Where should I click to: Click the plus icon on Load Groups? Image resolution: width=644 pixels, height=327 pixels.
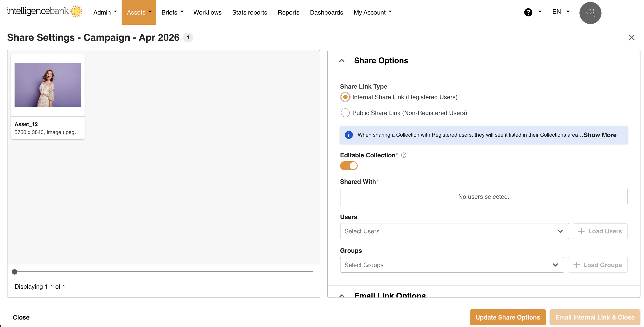point(577,265)
